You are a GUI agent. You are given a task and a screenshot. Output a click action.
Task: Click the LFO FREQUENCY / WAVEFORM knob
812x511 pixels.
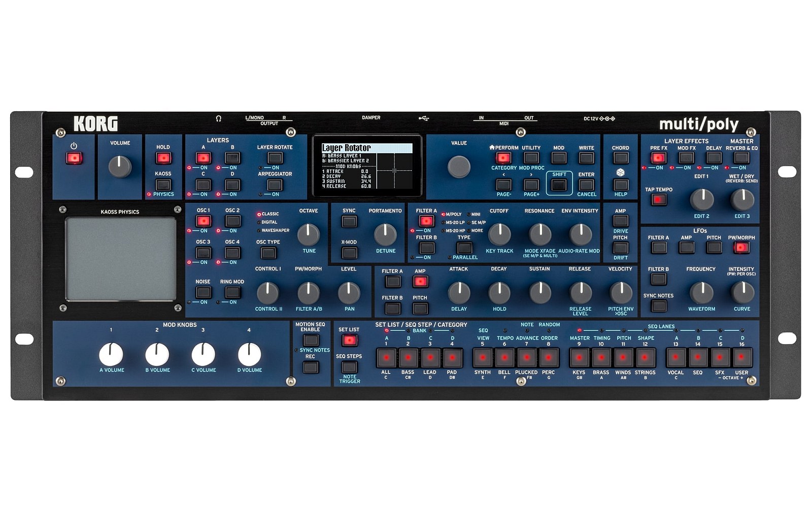(702, 292)
